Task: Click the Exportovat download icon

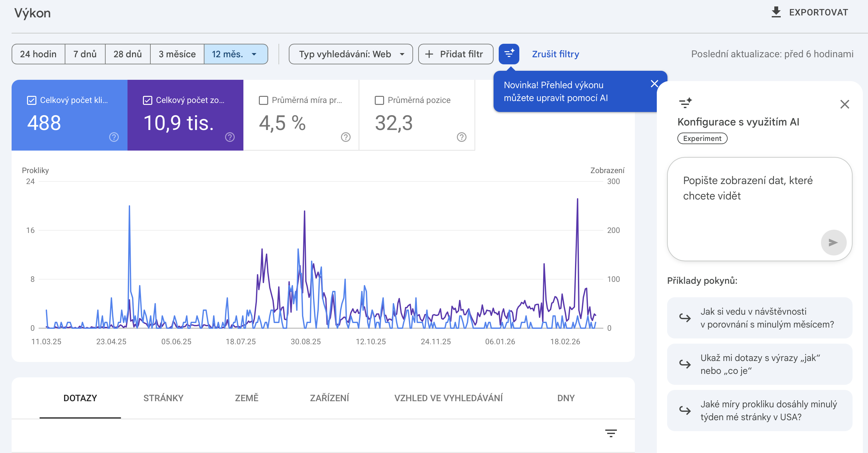Action: (x=776, y=13)
